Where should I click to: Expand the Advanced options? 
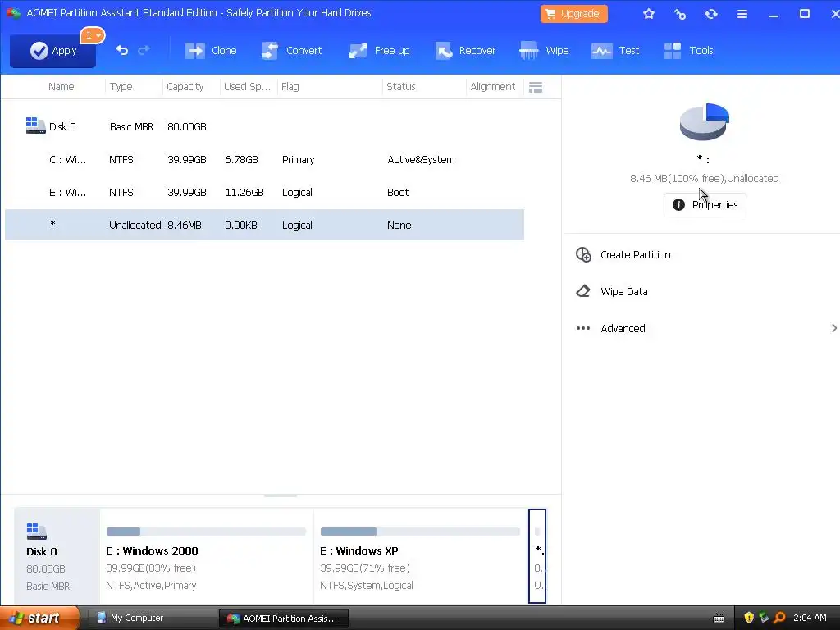[x=623, y=329]
